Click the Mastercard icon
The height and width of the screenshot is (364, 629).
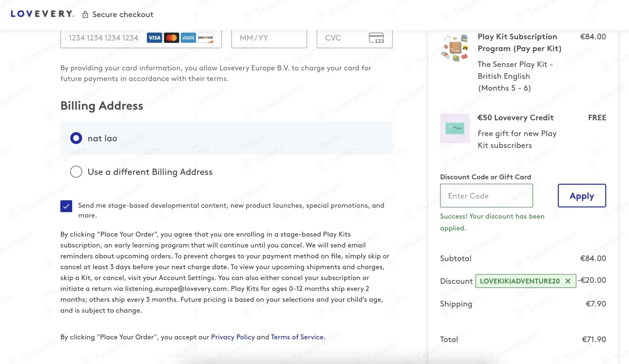point(172,38)
